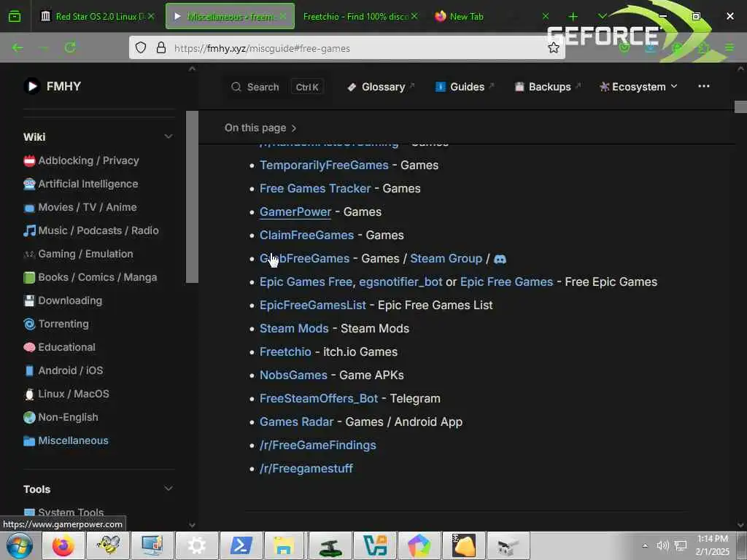The height and width of the screenshot is (560, 747).
Task: Click the volume speaker tray icon
Action: pyautogui.click(x=662, y=545)
